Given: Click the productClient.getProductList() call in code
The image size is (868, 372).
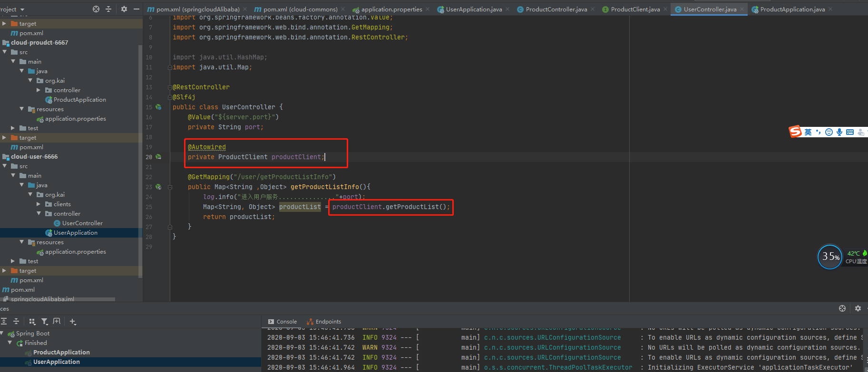Looking at the screenshot, I should tap(391, 207).
